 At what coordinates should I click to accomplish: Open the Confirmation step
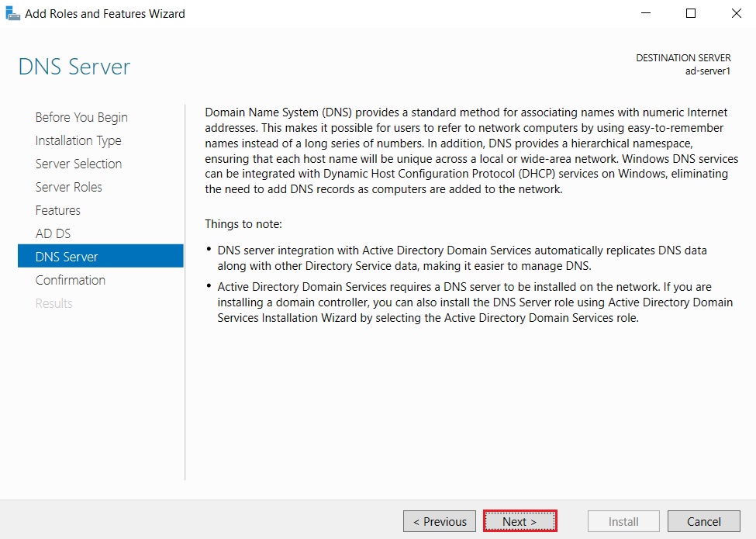[x=70, y=280]
